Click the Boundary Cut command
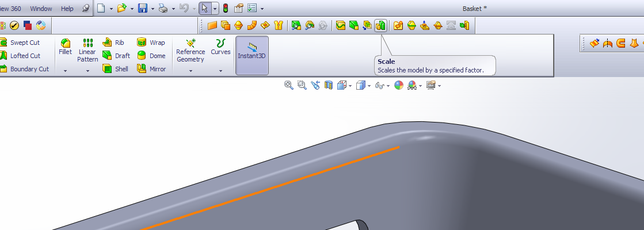Screen dimensions: 644x230 (x=25, y=69)
